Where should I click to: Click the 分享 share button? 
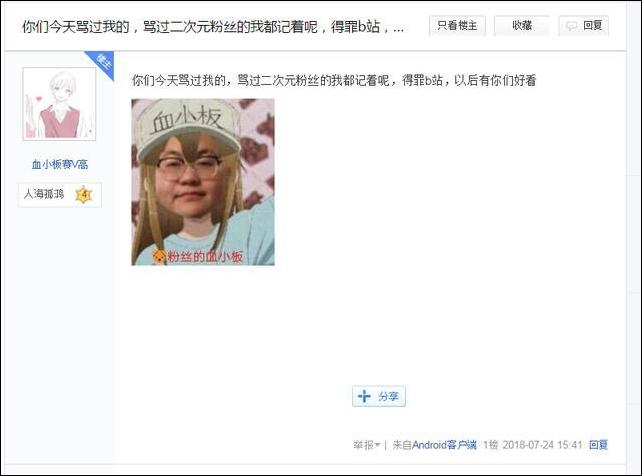[379, 396]
